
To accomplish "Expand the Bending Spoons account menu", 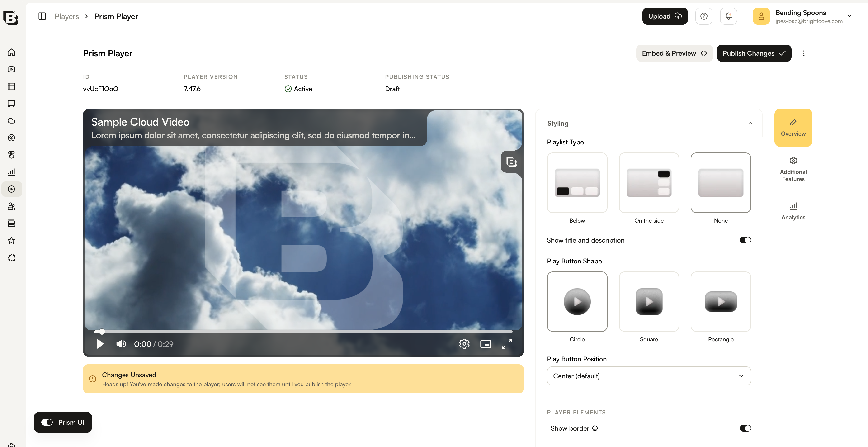I will (x=849, y=16).
